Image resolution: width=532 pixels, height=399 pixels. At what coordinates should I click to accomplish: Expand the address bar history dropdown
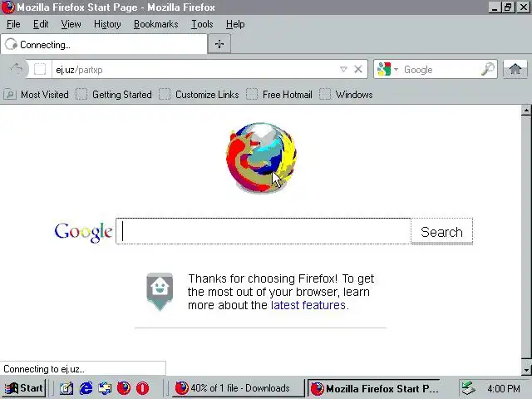point(343,69)
